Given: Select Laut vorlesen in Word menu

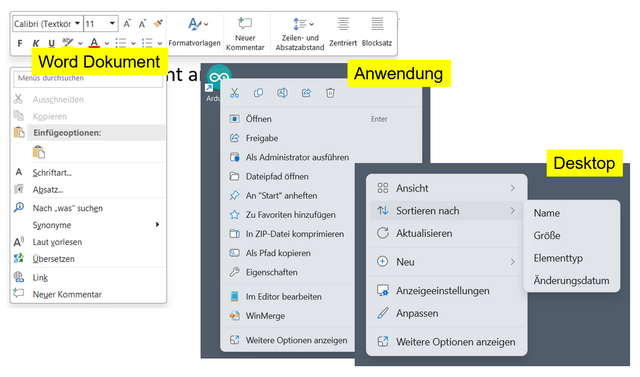Looking at the screenshot, I should tap(57, 242).
